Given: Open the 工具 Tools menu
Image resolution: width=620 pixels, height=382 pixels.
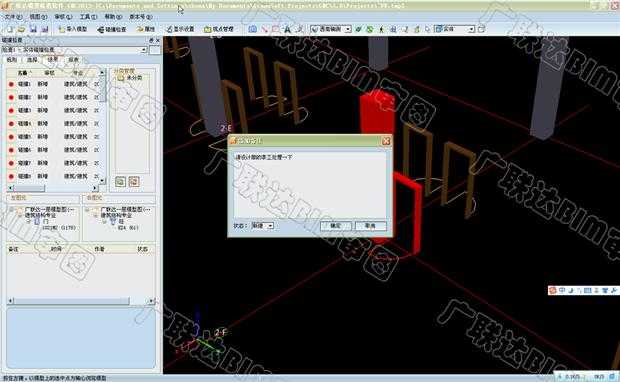Looking at the screenshot, I should [88, 17].
